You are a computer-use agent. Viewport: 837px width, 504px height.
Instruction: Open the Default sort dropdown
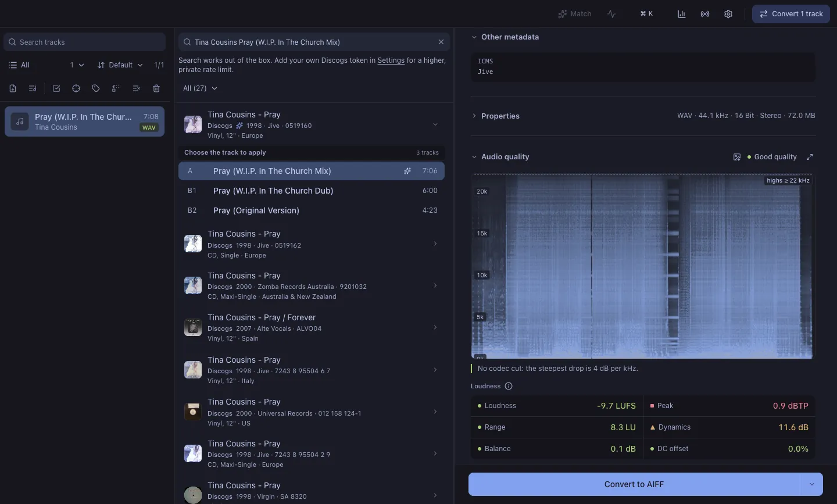120,65
